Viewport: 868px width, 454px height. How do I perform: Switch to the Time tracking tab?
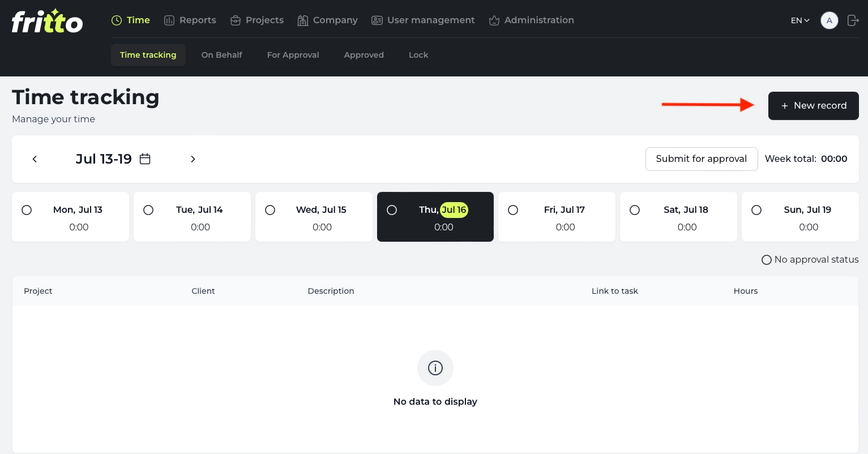[148, 55]
